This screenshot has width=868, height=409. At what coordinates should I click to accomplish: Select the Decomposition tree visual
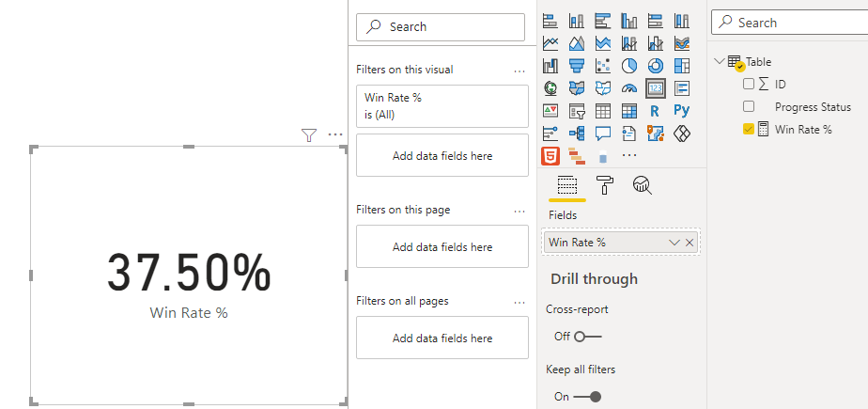[x=576, y=133]
